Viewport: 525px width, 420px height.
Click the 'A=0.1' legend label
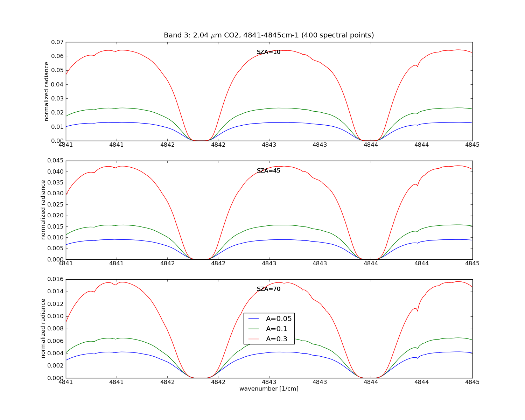click(276, 329)
